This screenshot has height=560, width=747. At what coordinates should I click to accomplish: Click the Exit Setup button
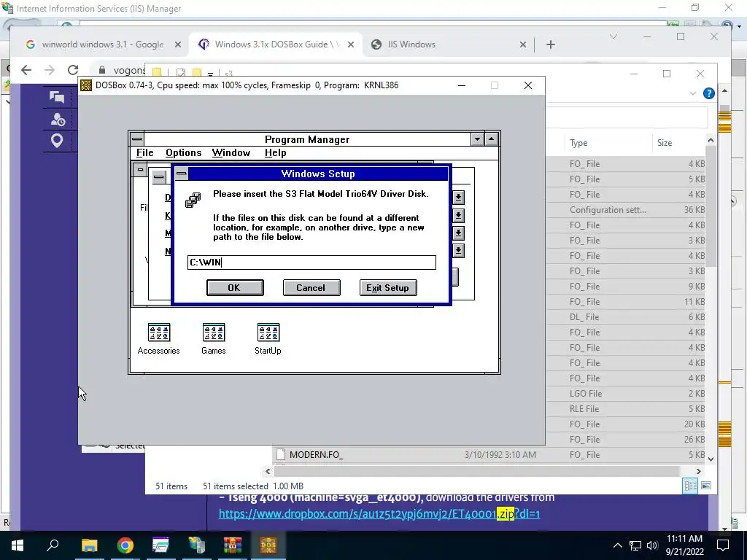coord(388,287)
